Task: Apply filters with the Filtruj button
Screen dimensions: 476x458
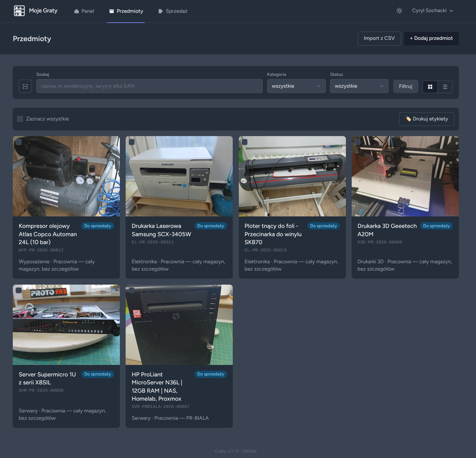Action: pos(406,86)
